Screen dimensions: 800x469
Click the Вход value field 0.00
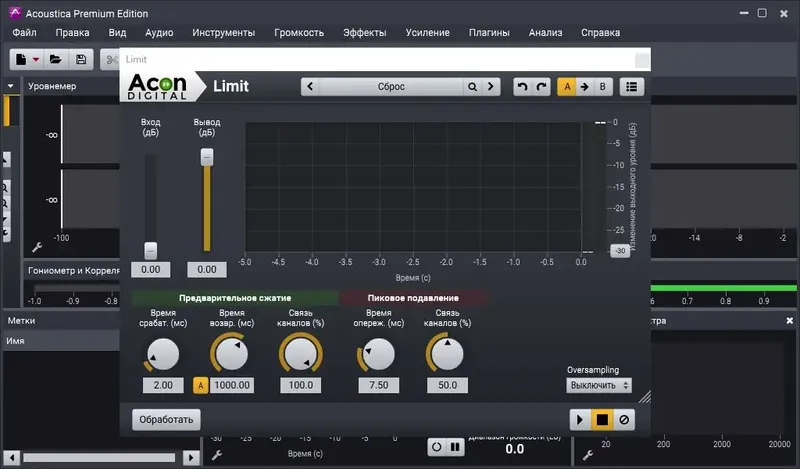point(151,269)
